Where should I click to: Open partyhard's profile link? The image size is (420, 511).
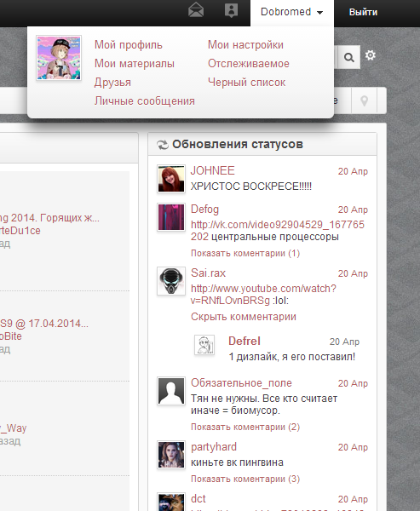point(214,447)
